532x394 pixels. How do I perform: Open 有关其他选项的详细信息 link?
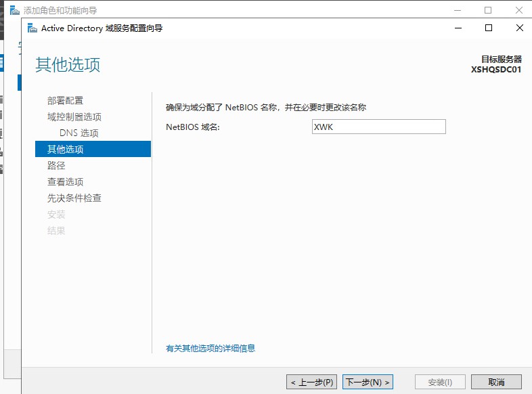[x=210, y=348]
